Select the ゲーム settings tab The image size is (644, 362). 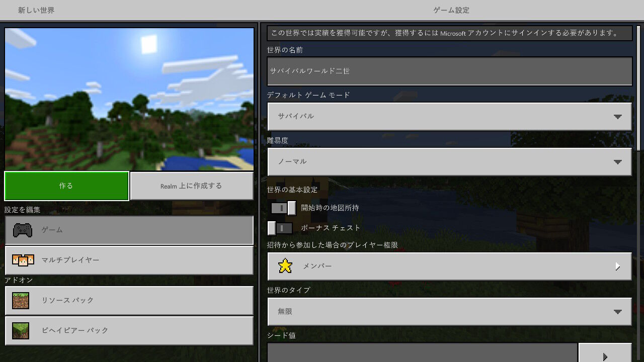click(x=129, y=230)
